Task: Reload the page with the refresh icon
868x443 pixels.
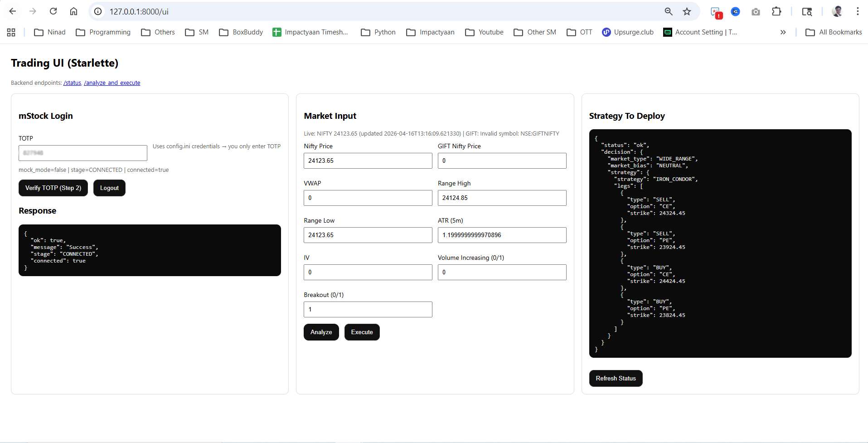Action: click(x=53, y=11)
